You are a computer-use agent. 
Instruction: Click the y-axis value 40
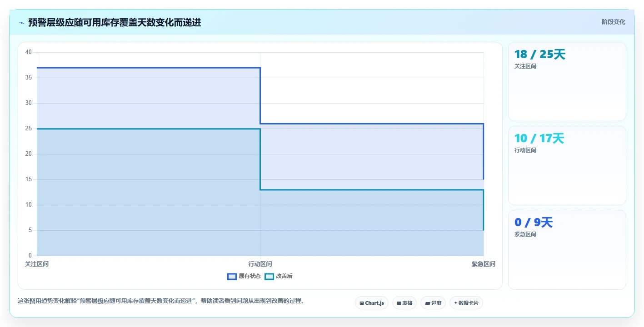pos(29,52)
